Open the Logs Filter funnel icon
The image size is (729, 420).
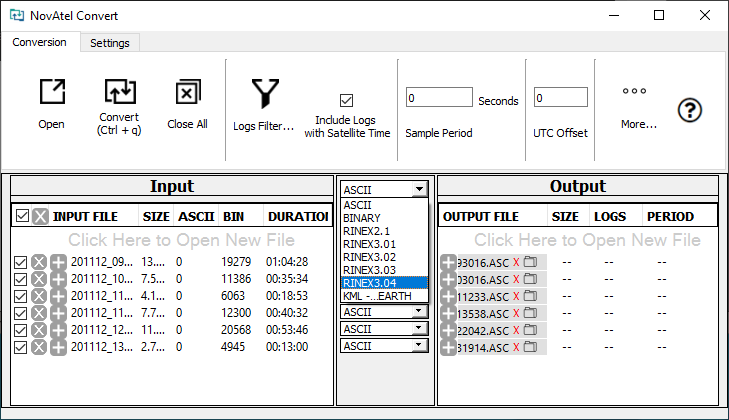pos(265,93)
